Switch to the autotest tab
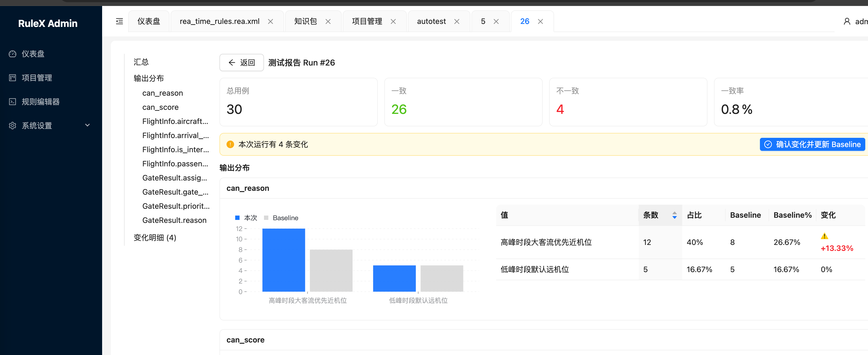The image size is (868, 355). (x=431, y=21)
